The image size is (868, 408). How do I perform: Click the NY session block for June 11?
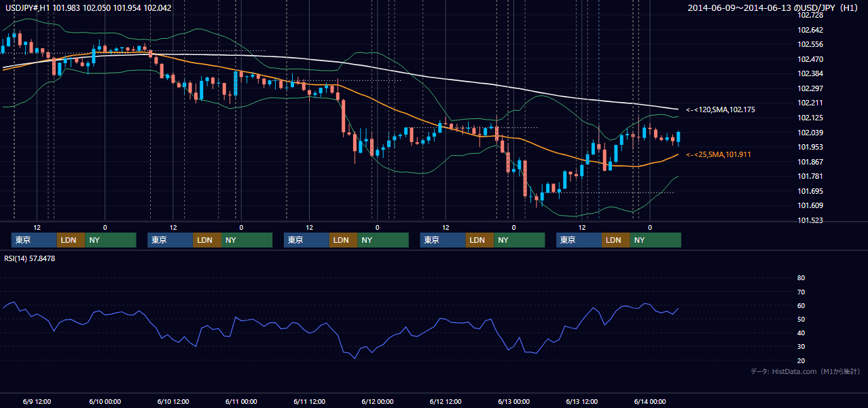click(383, 240)
